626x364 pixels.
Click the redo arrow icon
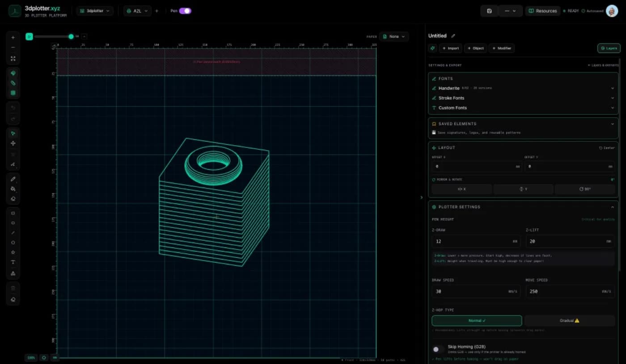13,118
